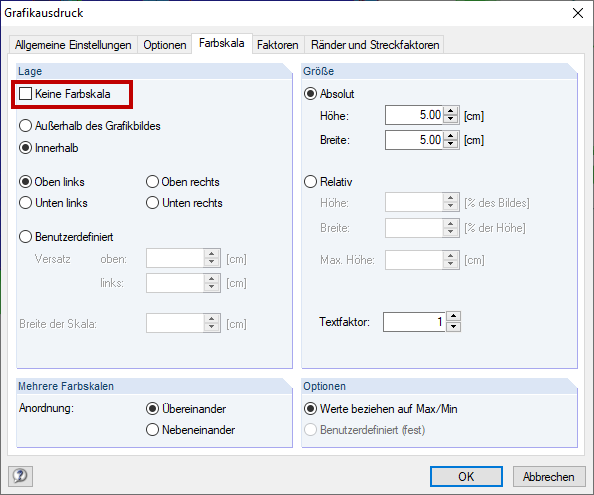Click the Abbrechen button

(x=549, y=476)
